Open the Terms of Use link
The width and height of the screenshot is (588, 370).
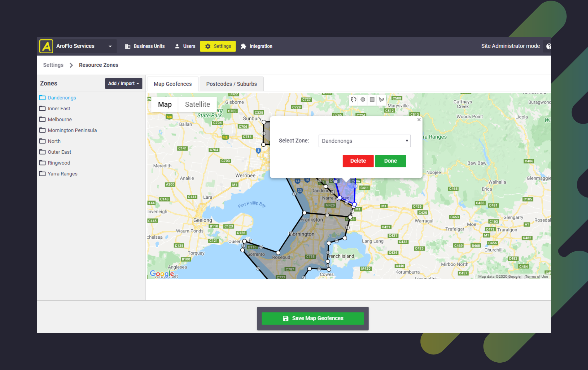(x=537, y=276)
